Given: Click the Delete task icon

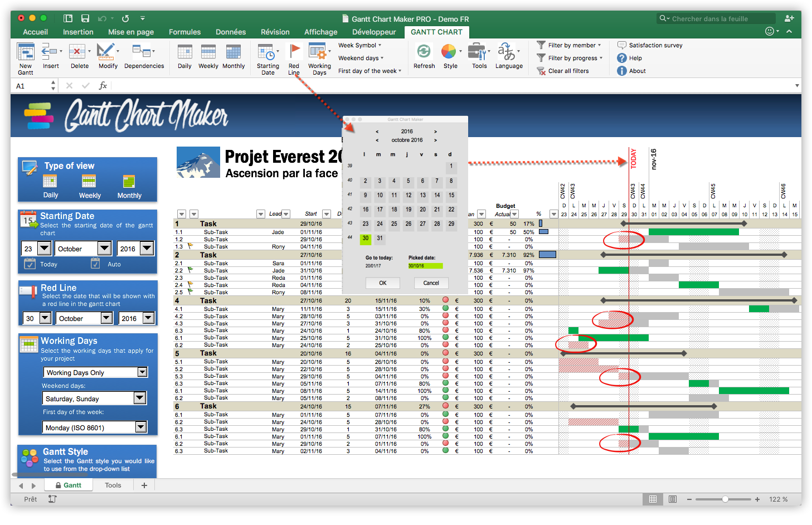Looking at the screenshot, I should coord(77,52).
